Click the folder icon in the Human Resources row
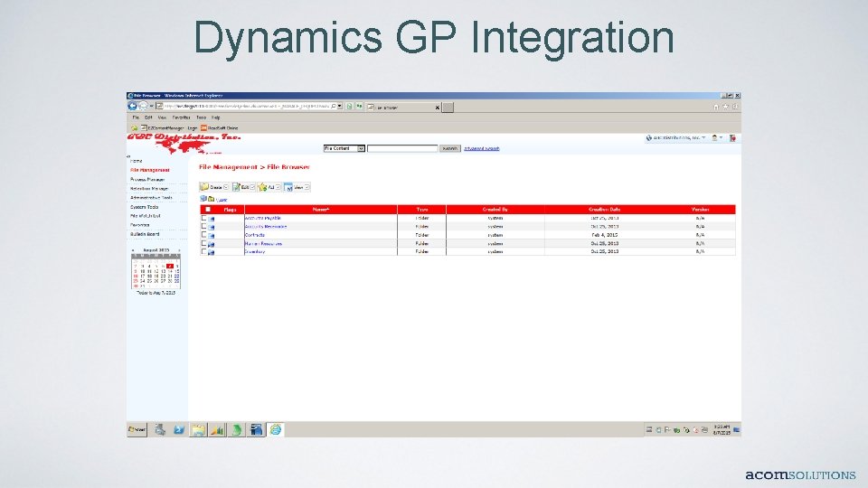The image size is (868, 488). tap(211, 244)
